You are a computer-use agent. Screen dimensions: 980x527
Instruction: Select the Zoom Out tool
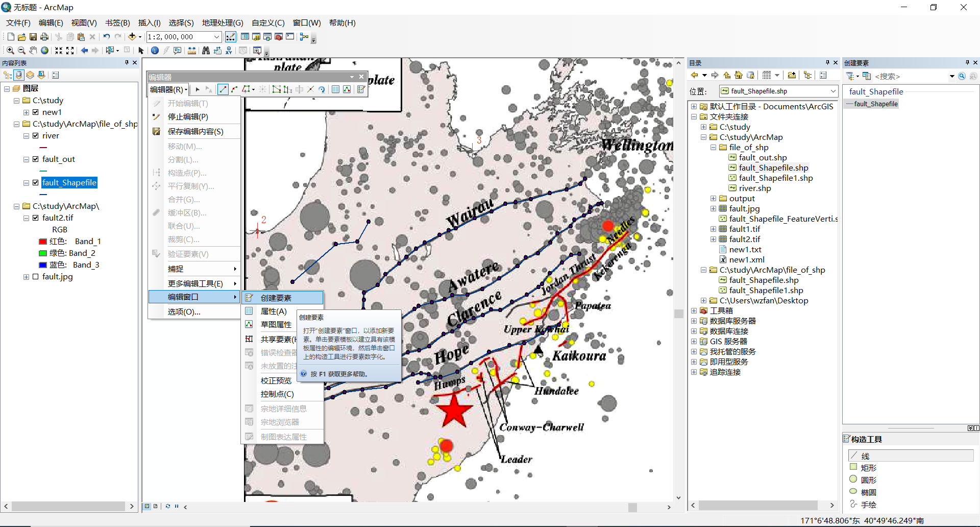[21, 51]
